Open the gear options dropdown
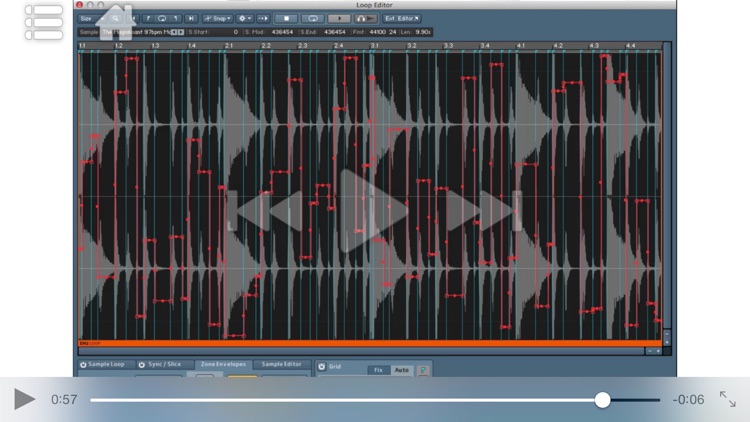The height and width of the screenshot is (422, 750). [244, 19]
